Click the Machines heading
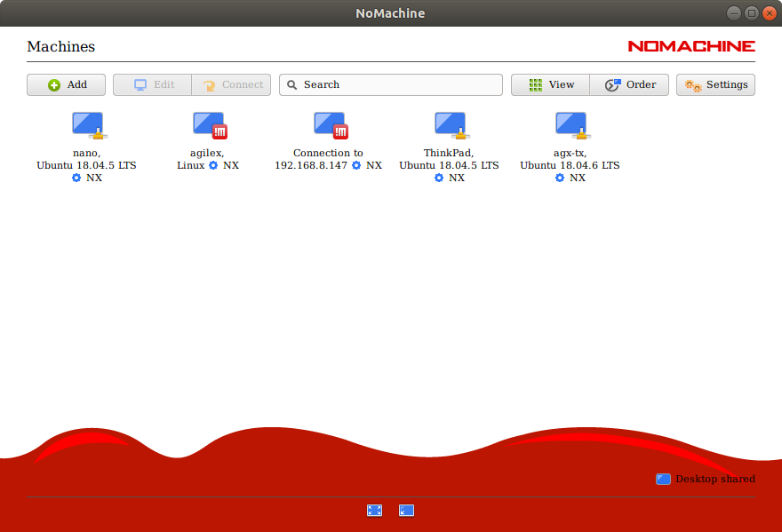 click(60, 46)
